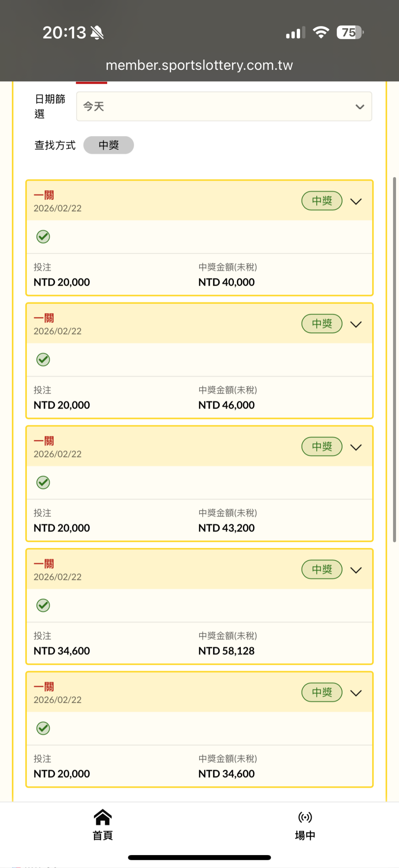Click green checkmark on NTD 58,128 winning ticket
399x868 pixels.
(43, 605)
